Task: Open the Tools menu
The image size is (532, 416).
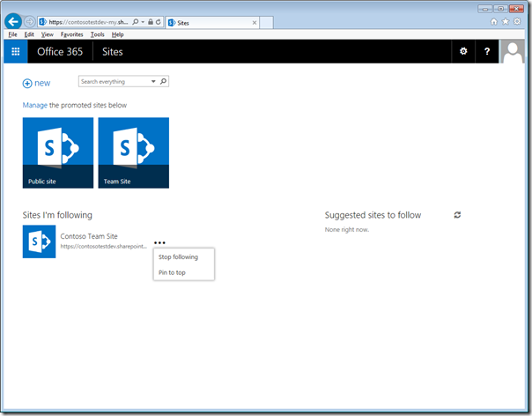Action: pos(98,34)
